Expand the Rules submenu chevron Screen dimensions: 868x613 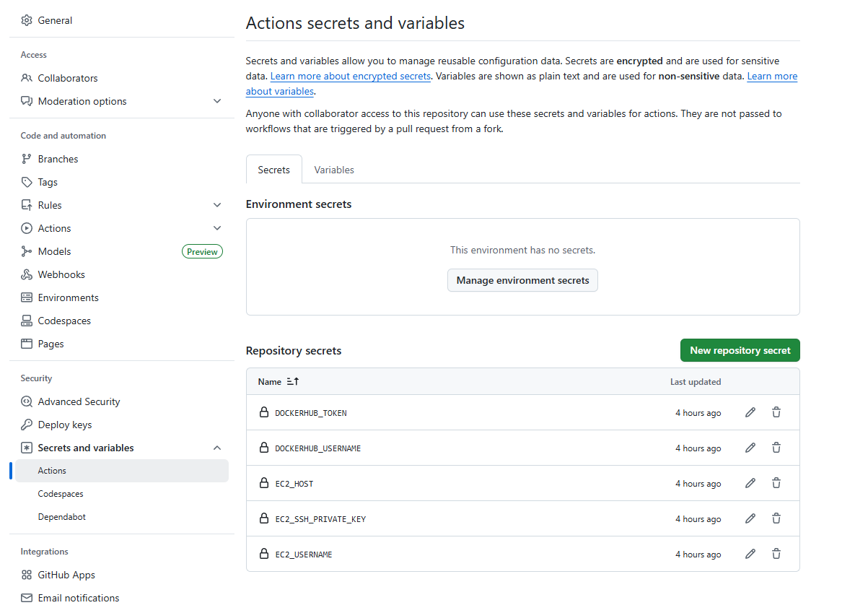pos(217,205)
